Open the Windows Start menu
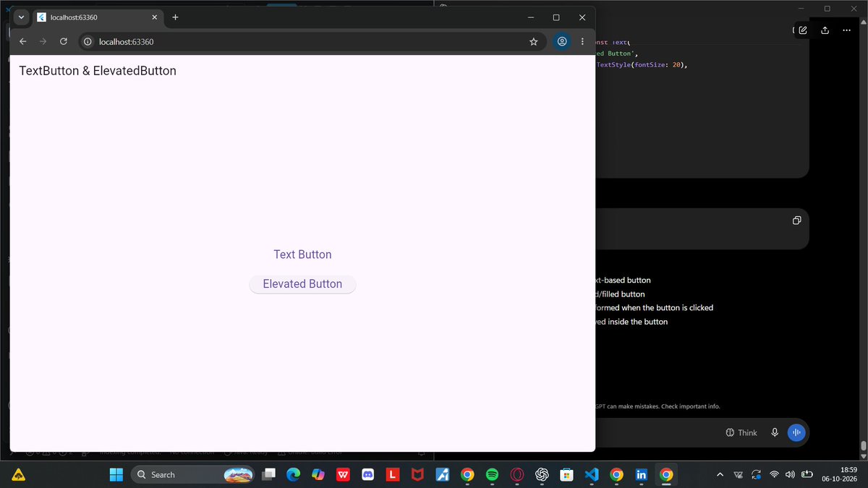The image size is (868, 488). (x=116, y=474)
